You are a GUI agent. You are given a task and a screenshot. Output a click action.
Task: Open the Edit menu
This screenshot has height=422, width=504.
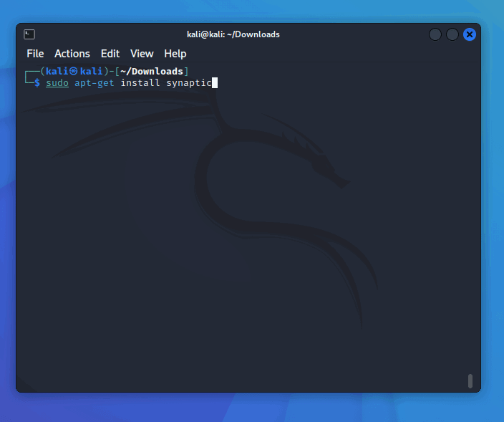(110, 54)
